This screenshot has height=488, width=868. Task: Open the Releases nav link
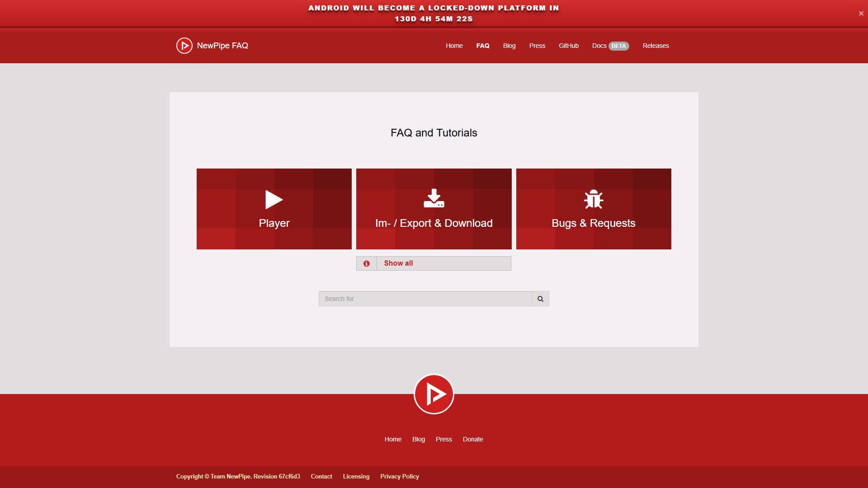coord(656,46)
